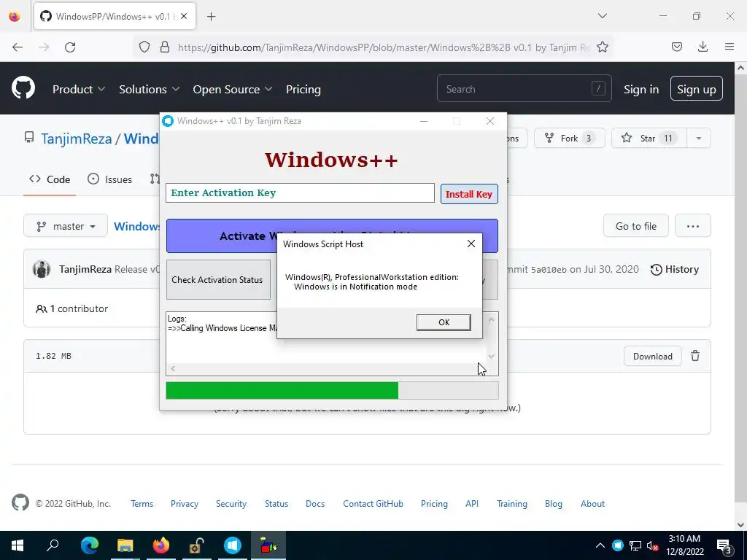Click the Sign up button
Image resolution: width=747 pixels, height=560 pixels.
(696, 88)
